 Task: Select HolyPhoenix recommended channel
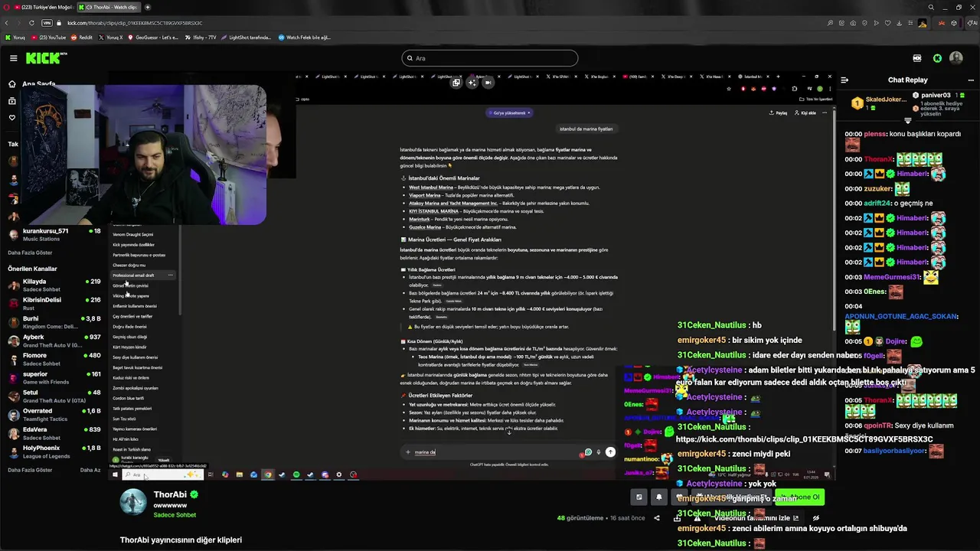coord(54,452)
